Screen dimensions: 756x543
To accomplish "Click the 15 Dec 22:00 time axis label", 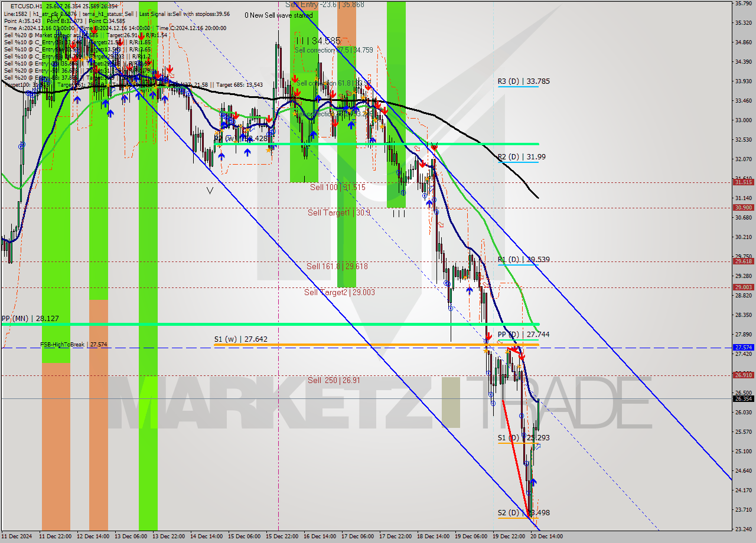I will pyautogui.click(x=281, y=537).
